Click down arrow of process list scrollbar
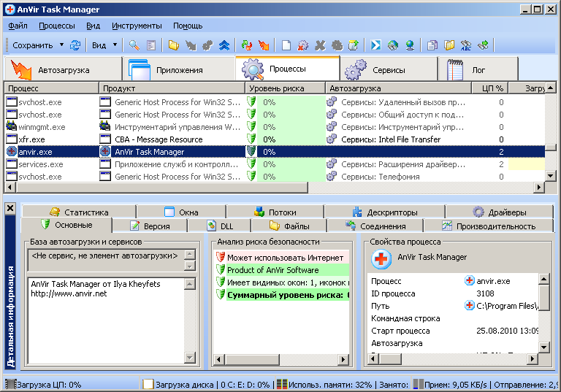 (x=551, y=176)
